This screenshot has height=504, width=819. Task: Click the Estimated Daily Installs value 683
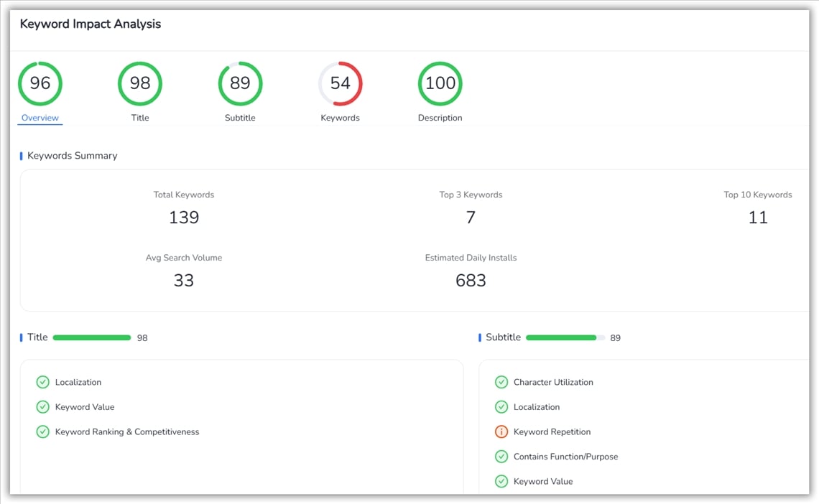point(471,280)
